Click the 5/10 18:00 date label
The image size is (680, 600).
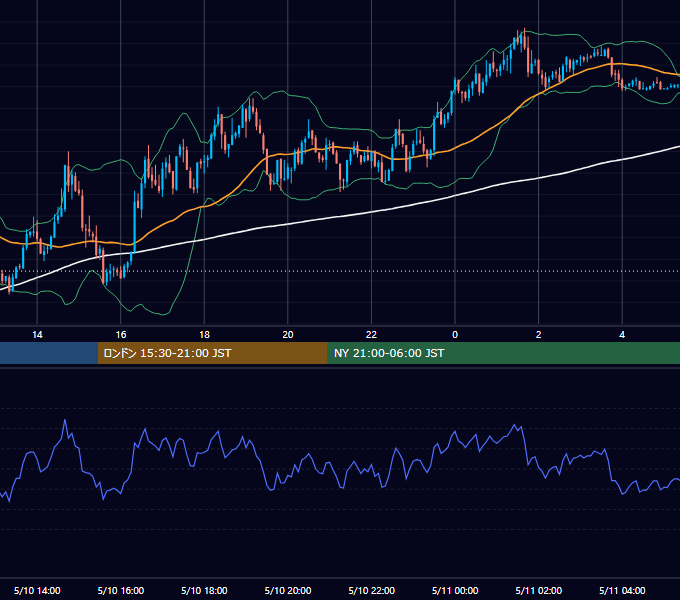point(204,590)
